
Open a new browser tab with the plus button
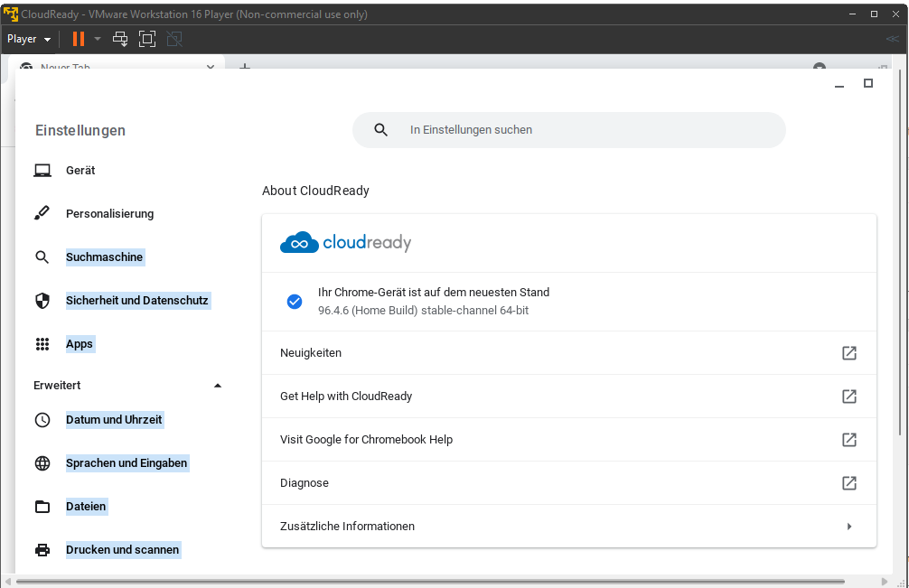click(245, 66)
